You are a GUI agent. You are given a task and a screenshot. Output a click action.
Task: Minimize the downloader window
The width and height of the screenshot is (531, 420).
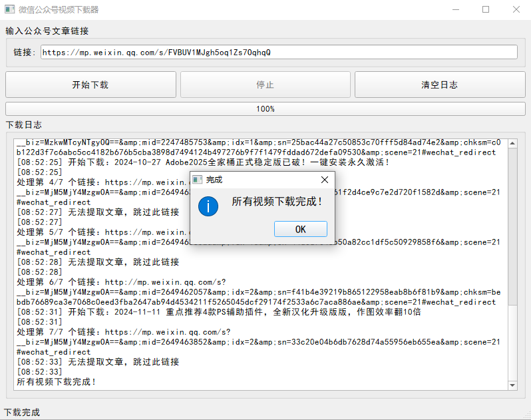coord(455,10)
